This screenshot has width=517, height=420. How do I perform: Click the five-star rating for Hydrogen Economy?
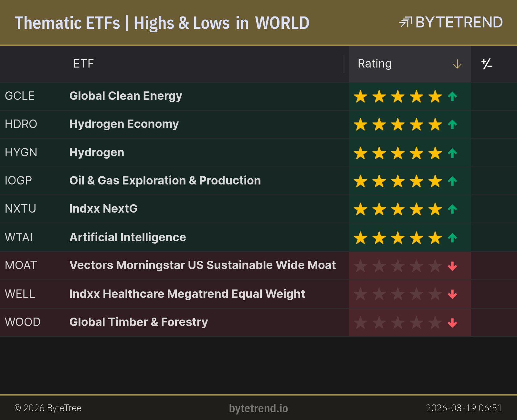pos(398,124)
